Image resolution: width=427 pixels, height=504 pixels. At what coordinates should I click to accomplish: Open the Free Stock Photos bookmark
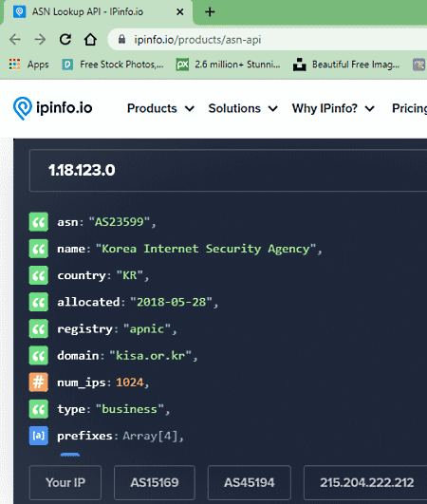coord(113,65)
